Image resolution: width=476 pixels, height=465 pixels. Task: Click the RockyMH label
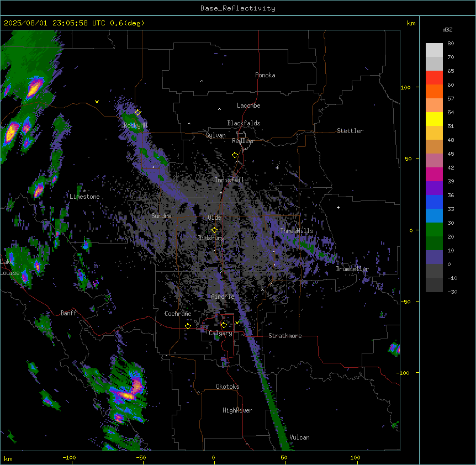click(x=135, y=125)
